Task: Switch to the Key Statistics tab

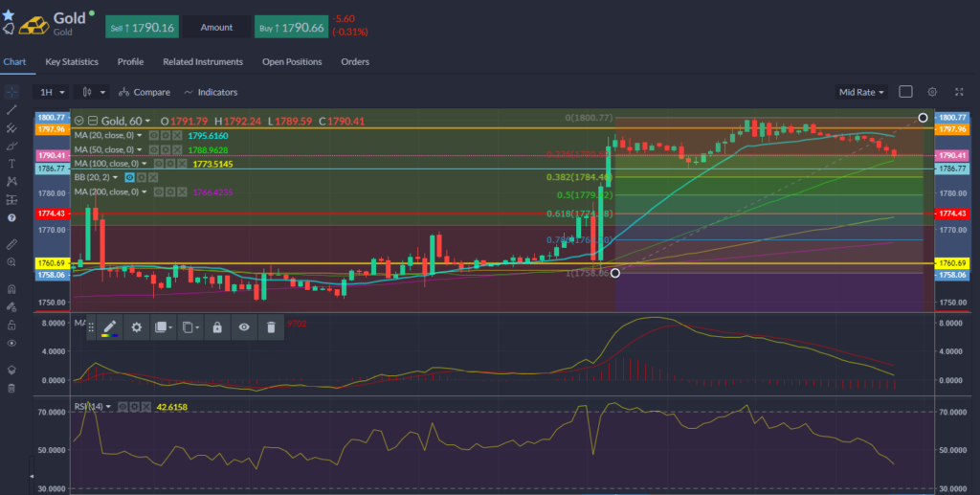Action: (72, 62)
